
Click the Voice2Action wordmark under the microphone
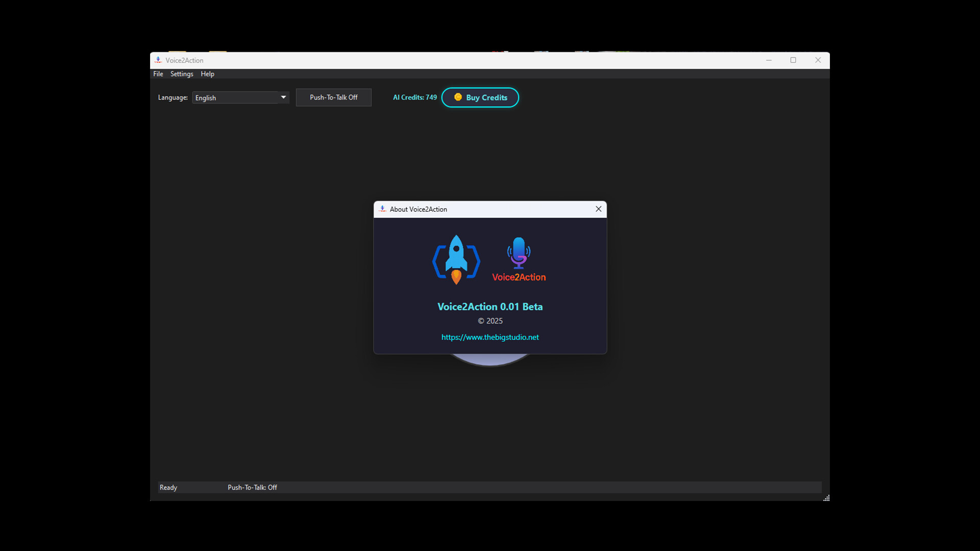point(519,278)
